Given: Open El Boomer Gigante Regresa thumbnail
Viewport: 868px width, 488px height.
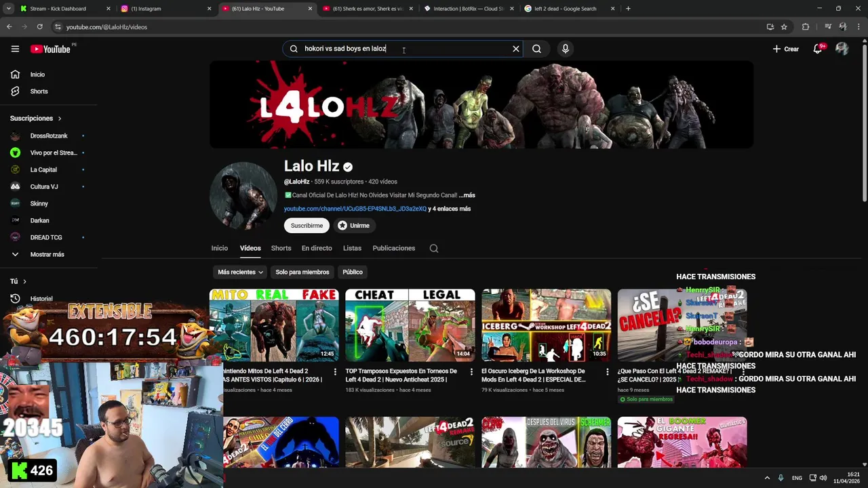Looking at the screenshot, I should pyautogui.click(x=682, y=442).
